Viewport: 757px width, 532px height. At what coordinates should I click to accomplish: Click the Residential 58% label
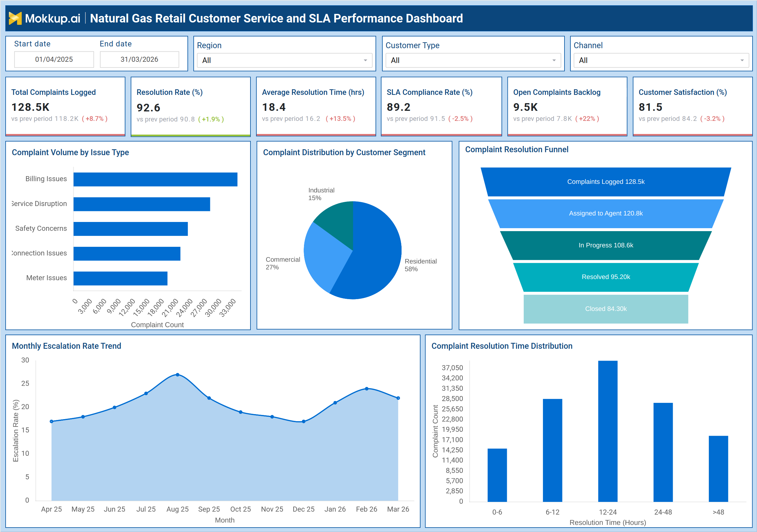(x=421, y=265)
